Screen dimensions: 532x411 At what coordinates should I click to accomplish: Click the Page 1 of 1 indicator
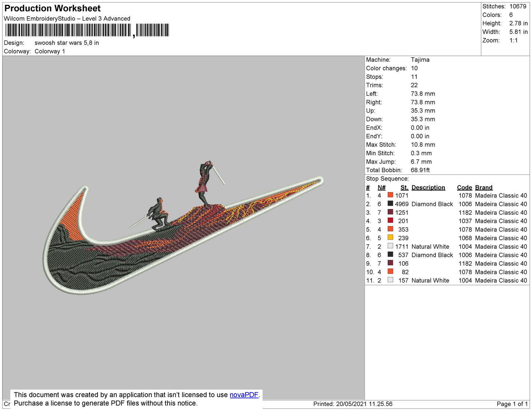[512, 404]
